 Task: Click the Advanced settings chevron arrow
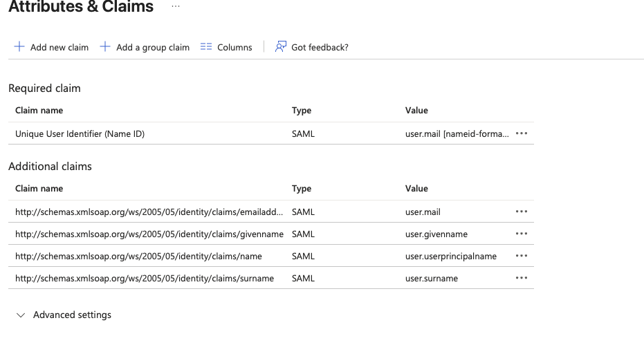20,315
